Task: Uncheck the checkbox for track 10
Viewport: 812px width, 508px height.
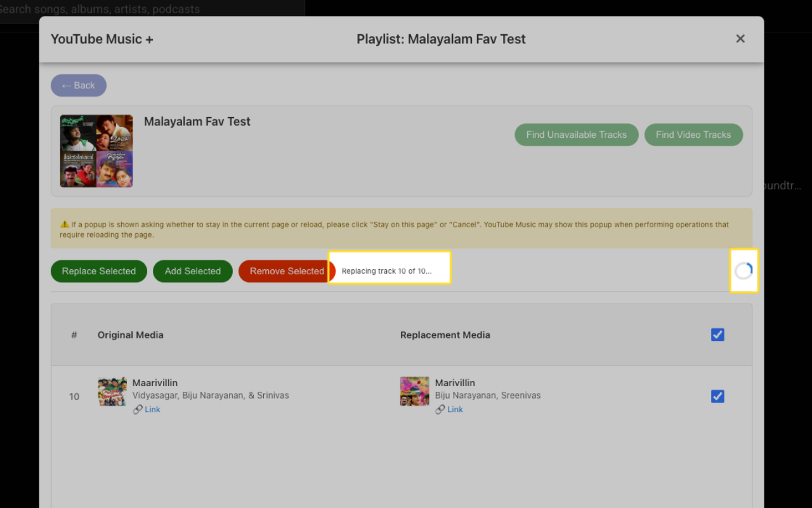Action: point(717,396)
